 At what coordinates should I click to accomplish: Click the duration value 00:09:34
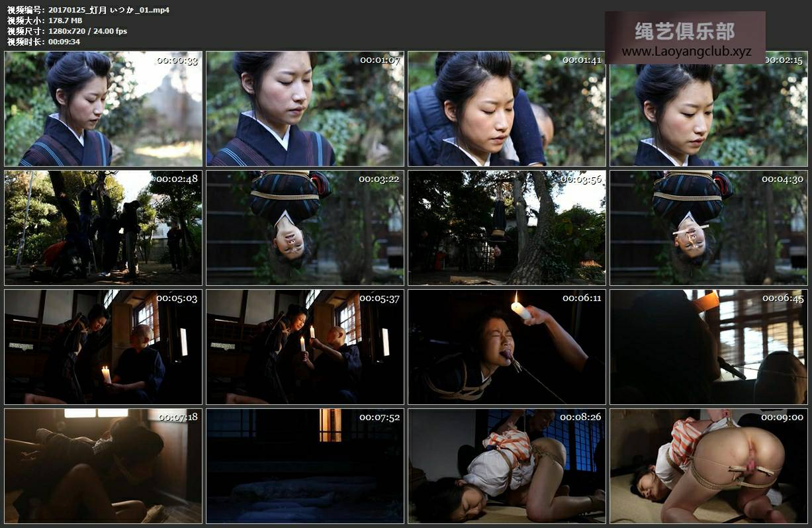point(64,42)
